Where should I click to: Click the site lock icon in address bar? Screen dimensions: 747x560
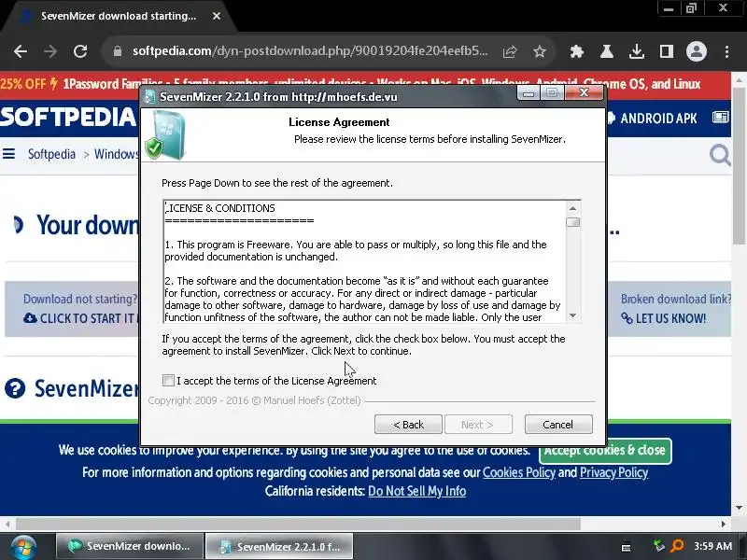click(118, 51)
